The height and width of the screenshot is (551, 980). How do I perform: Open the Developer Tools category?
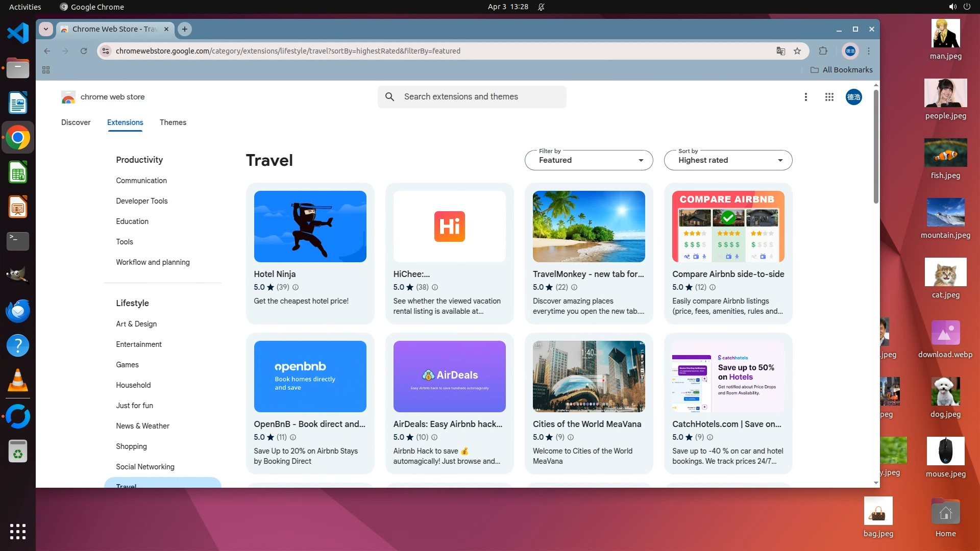click(x=141, y=201)
